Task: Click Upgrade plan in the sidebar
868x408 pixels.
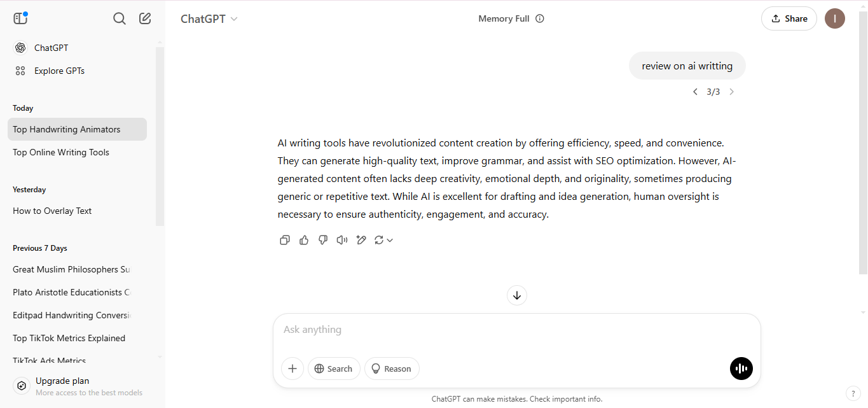Action: (62, 381)
